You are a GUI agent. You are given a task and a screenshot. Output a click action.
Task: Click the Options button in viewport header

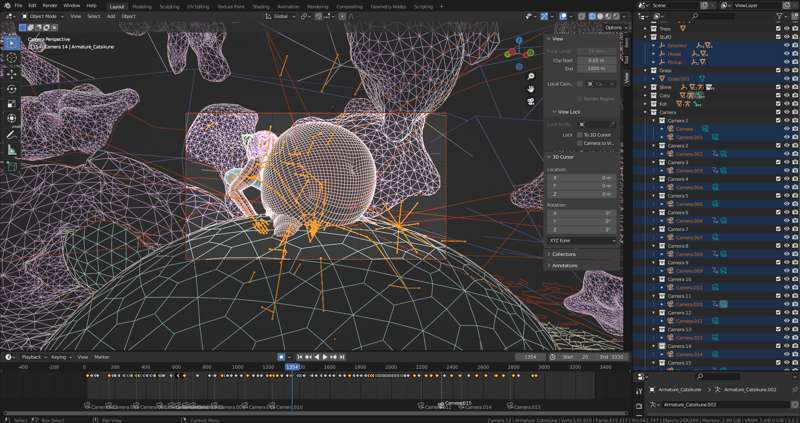pyautogui.click(x=614, y=28)
